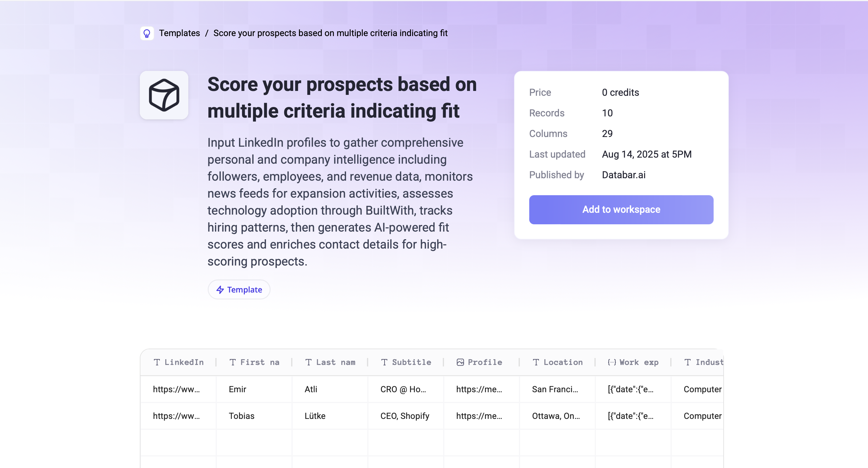Select the Last nam column header

[x=330, y=362]
